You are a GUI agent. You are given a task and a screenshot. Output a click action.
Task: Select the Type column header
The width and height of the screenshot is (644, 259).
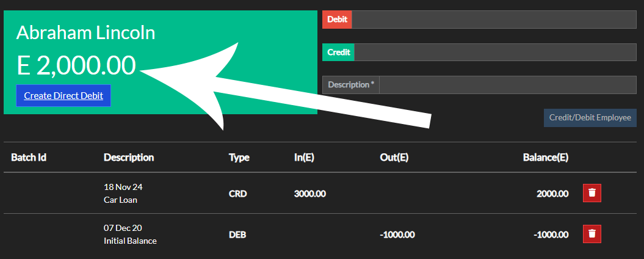coord(239,158)
